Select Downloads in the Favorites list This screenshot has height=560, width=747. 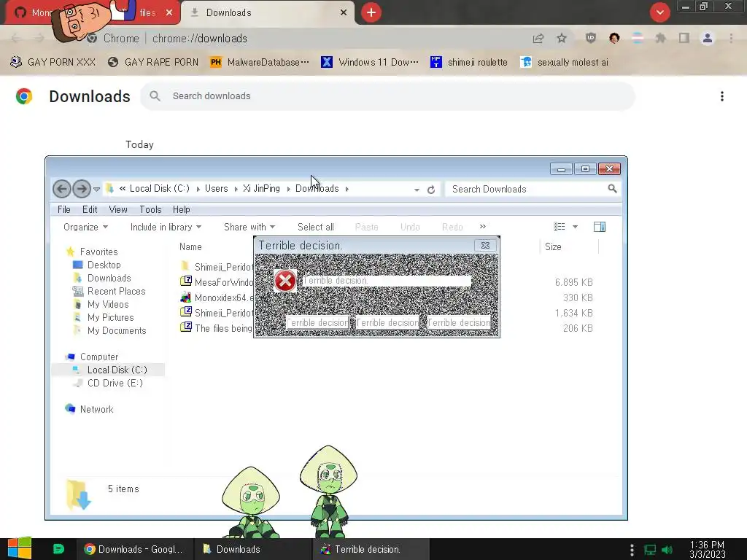101,278
